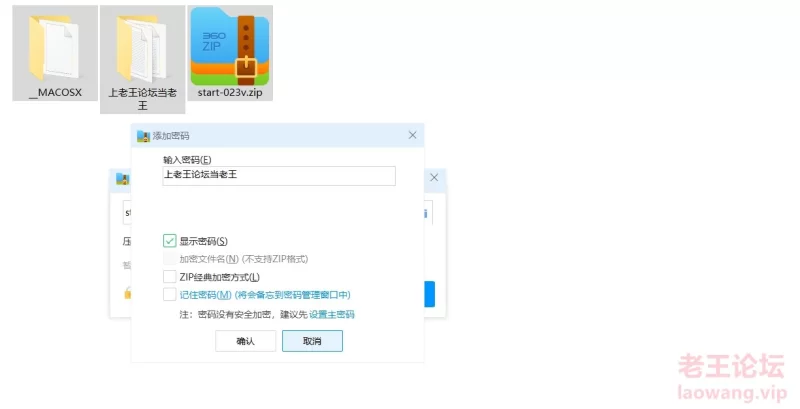Select the 上老王论坛当老王 folder icon
This screenshot has height=409, width=800.
142,48
